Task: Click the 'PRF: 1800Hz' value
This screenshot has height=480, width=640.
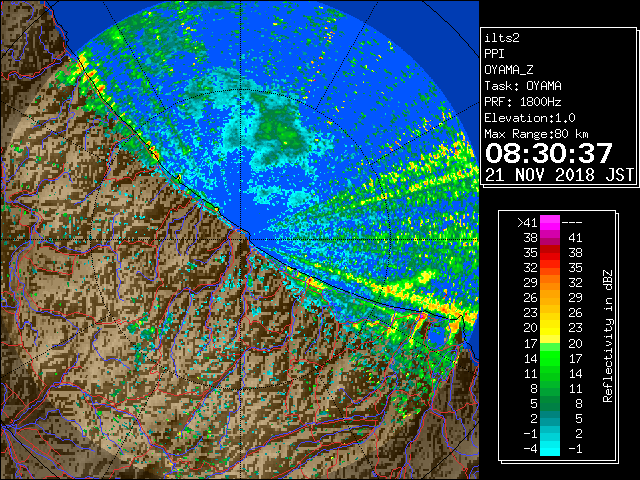Action: 523,102
